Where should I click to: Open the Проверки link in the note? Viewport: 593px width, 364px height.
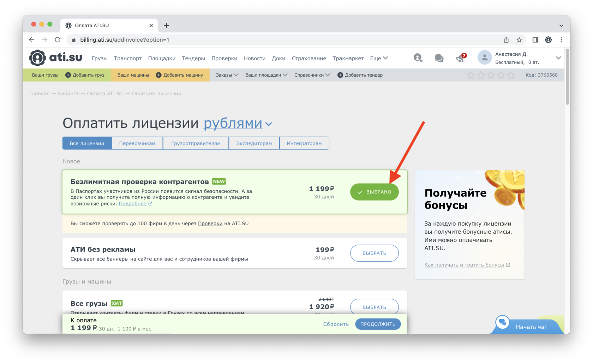coord(210,223)
